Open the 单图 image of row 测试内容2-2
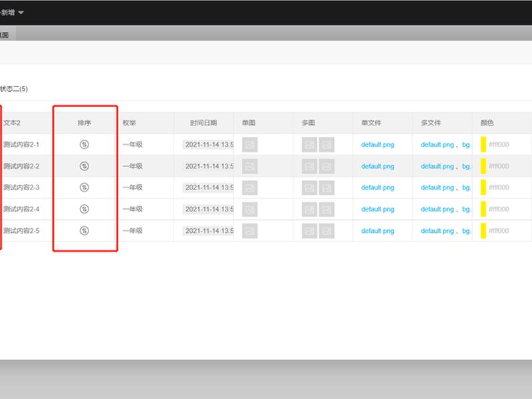 pos(250,166)
